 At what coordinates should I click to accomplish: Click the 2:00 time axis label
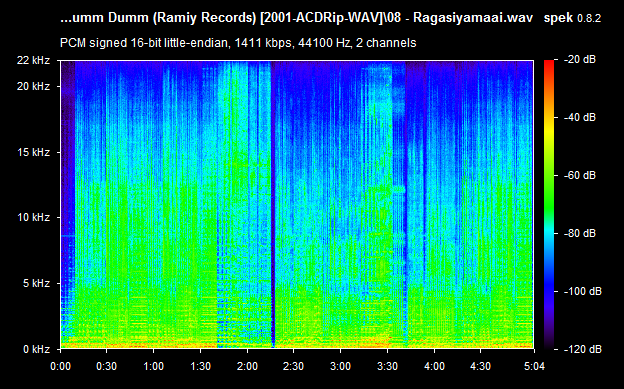pos(247,366)
